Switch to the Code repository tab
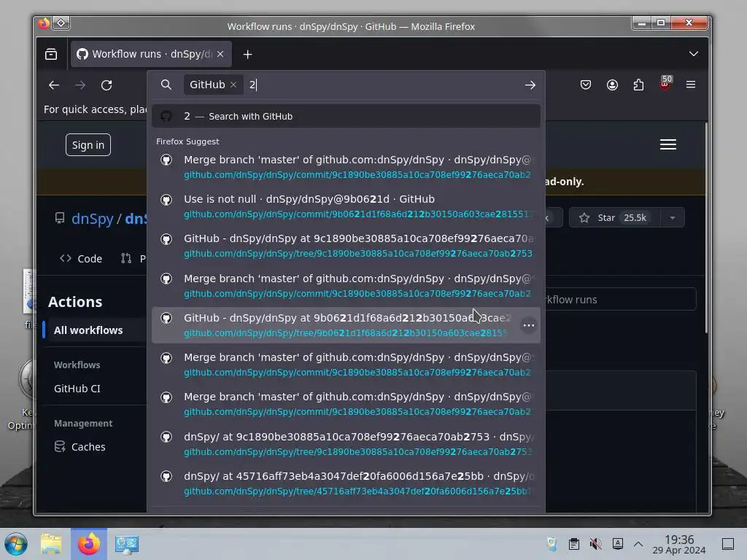 point(81,259)
